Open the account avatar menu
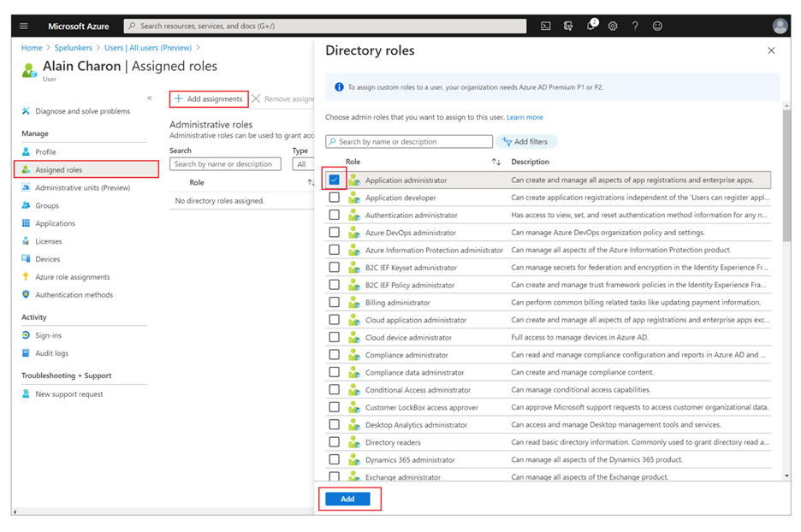The height and width of the screenshot is (532, 801). (x=780, y=26)
